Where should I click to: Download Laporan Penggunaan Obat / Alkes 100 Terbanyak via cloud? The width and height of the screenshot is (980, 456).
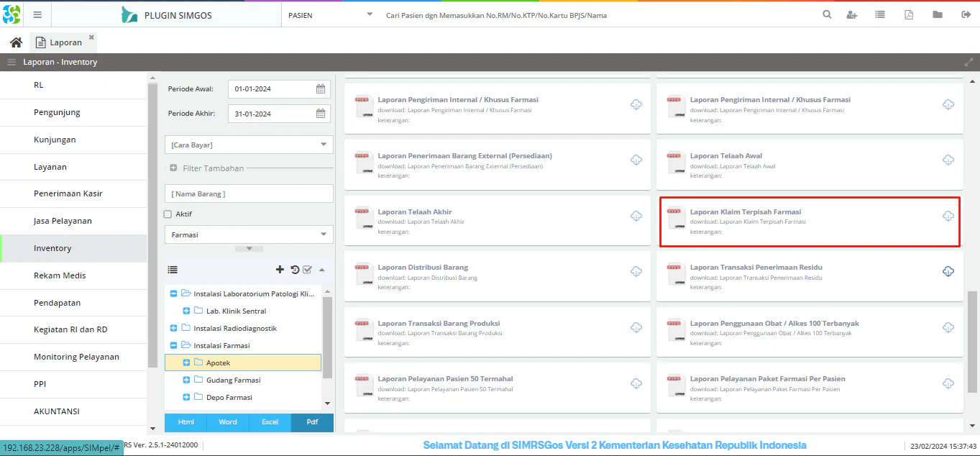coord(948,327)
